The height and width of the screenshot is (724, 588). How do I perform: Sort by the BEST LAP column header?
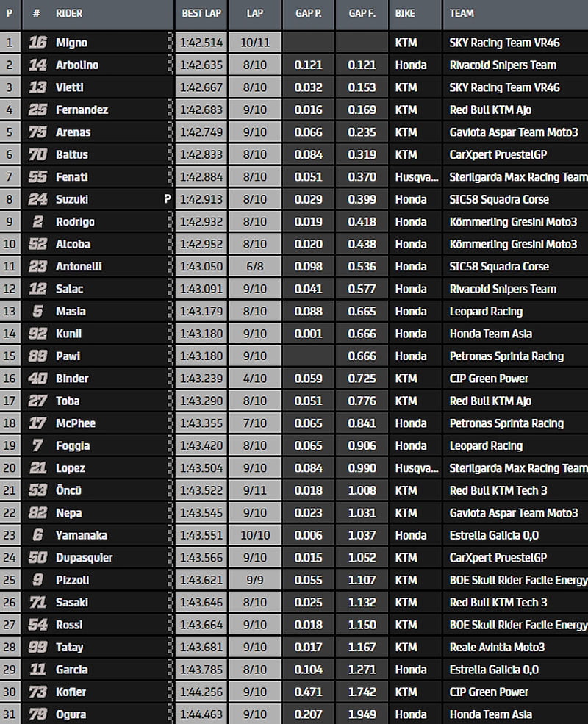pyautogui.click(x=201, y=13)
